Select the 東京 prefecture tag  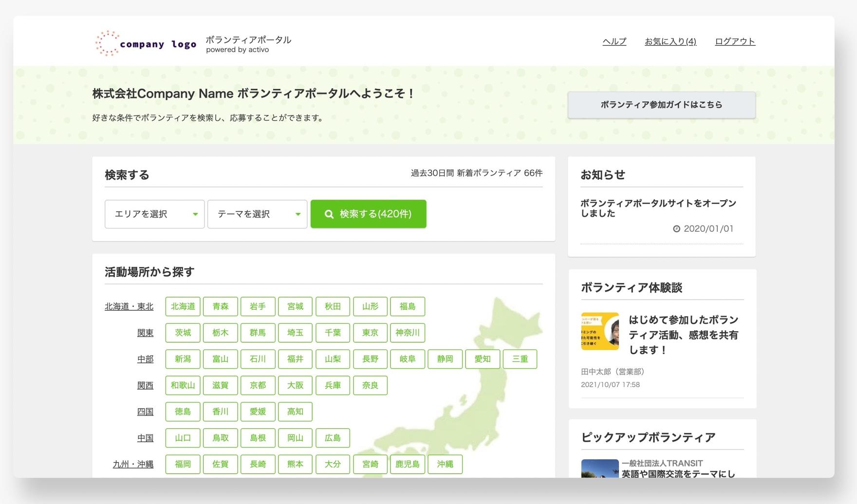(370, 333)
